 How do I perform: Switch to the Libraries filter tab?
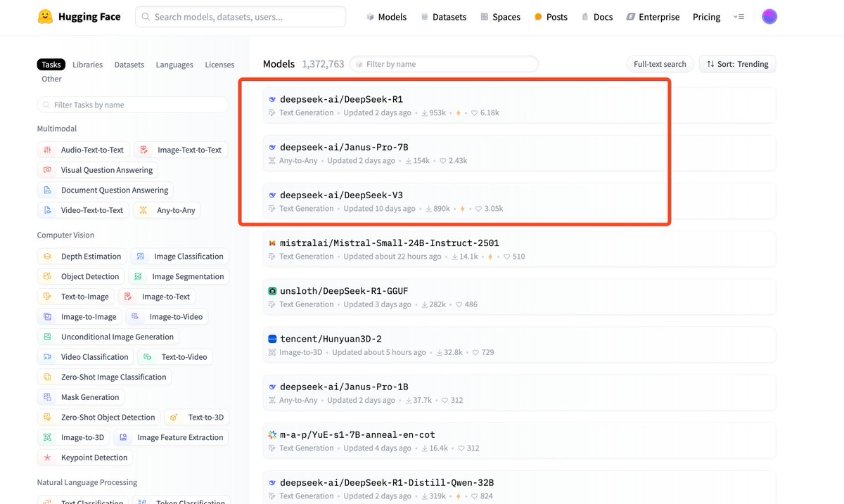(x=88, y=65)
